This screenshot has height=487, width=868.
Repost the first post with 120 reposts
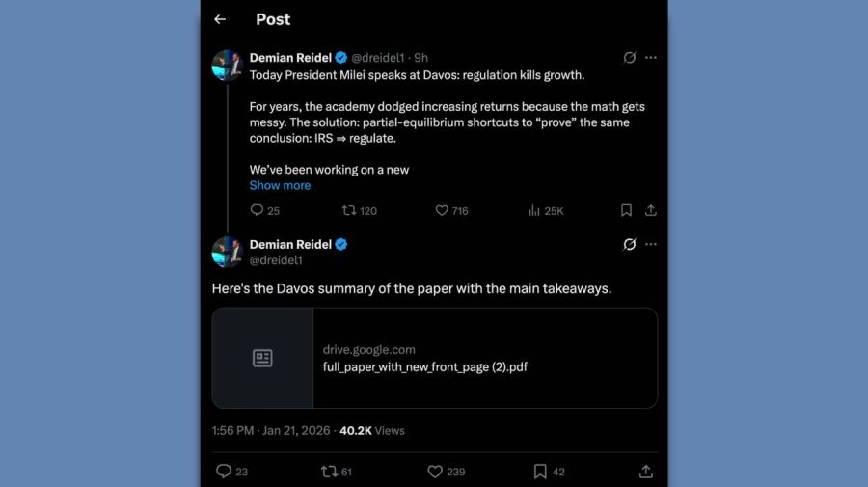click(x=349, y=210)
